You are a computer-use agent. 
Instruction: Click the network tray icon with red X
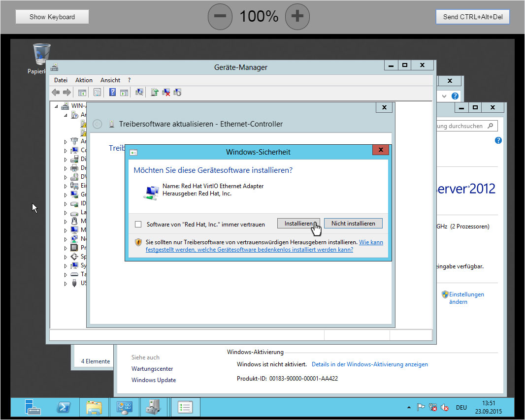(x=432, y=407)
